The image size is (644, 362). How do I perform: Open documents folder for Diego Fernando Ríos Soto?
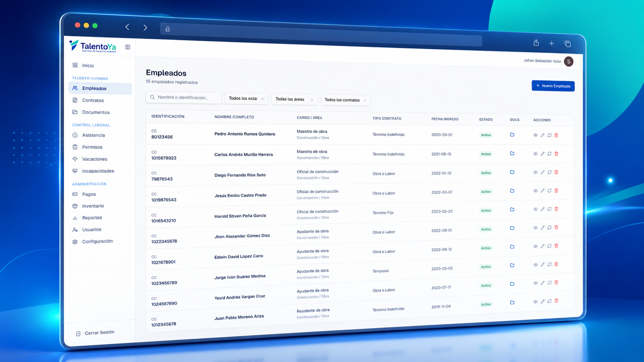(x=512, y=172)
